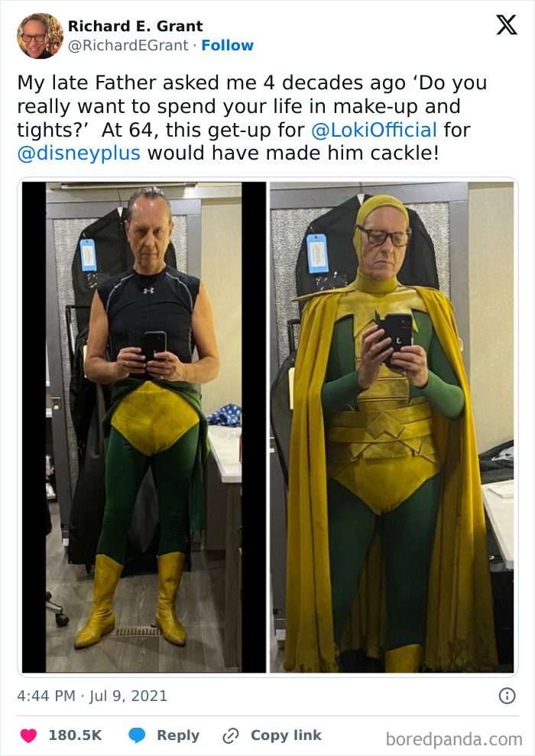This screenshot has width=535, height=756.
Task: Click the 180.5K likes count
Action: coord(75,735)
